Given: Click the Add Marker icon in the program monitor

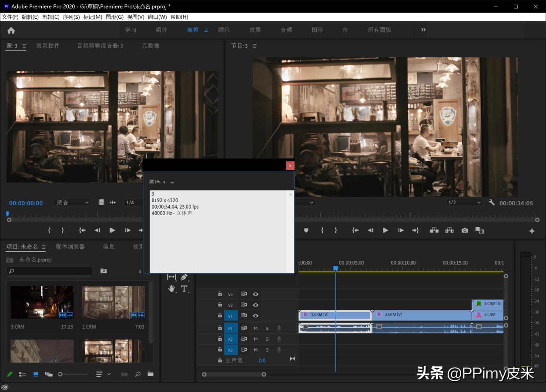Looking at the screenshot, I should pyautogui.click(x=306, y=230).
